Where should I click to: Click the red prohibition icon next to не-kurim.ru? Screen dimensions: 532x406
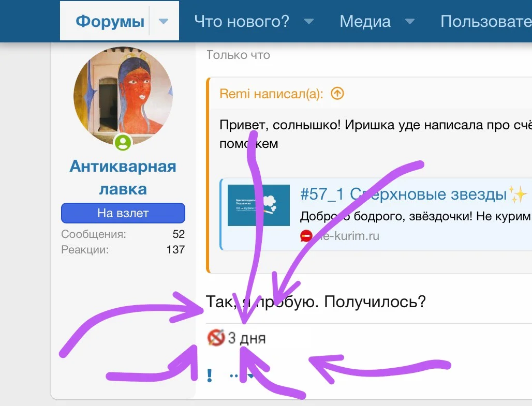point(306,236)
